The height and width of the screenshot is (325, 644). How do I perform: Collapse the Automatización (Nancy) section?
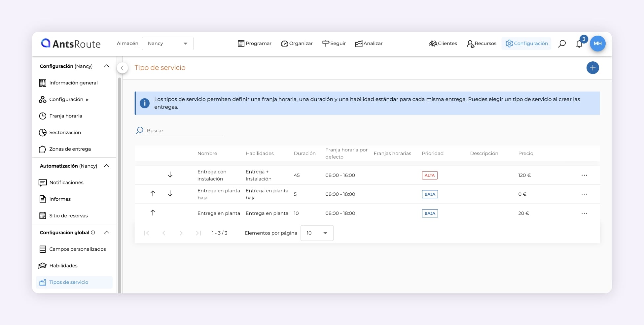click(106, 166)
